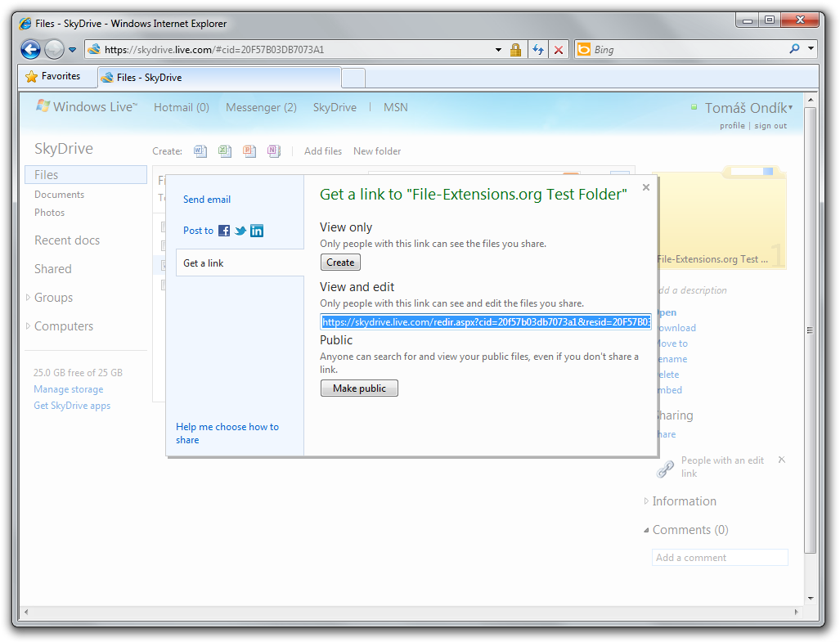Viewport: 840px width, 642px height.
Task: Create a new Excel workbook
Action: 225,151
